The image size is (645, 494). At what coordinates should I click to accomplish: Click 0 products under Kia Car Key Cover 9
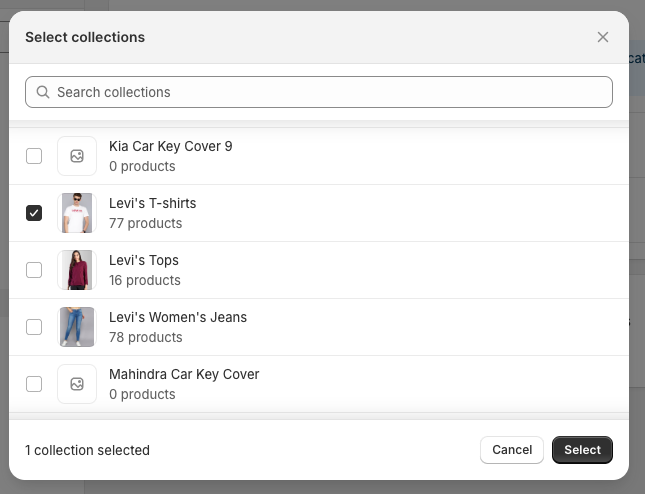click(142, 166)
